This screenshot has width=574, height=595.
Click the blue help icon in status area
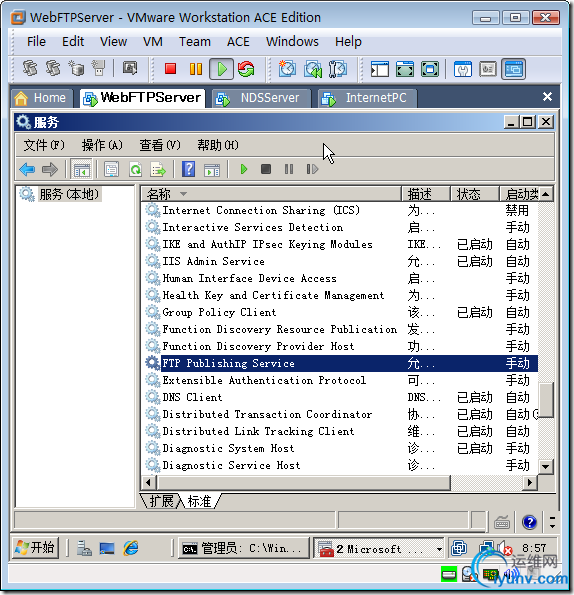click(x=529, y=522)
